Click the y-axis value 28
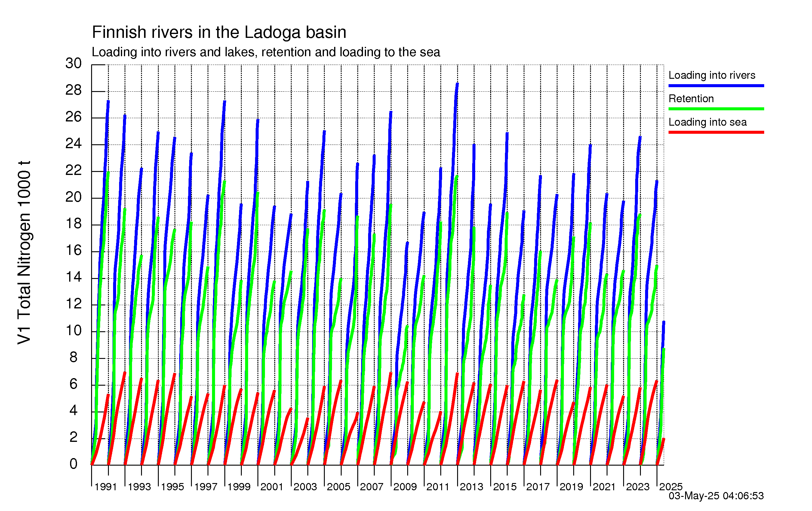 (x=73, y=90)
